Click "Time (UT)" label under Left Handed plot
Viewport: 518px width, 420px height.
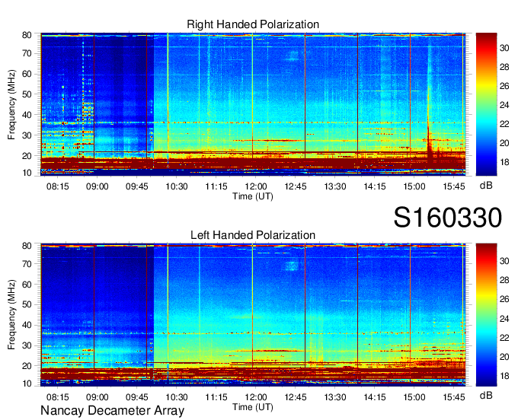(x=253, y=407)
